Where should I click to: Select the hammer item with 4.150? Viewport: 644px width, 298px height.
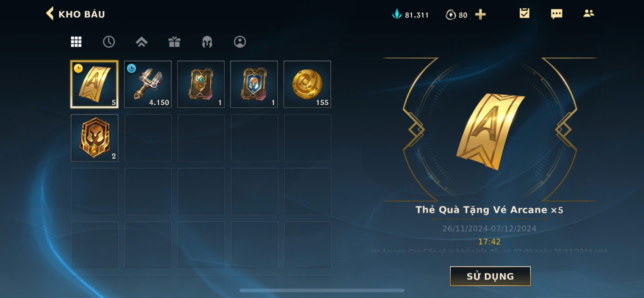coord(148,84)
